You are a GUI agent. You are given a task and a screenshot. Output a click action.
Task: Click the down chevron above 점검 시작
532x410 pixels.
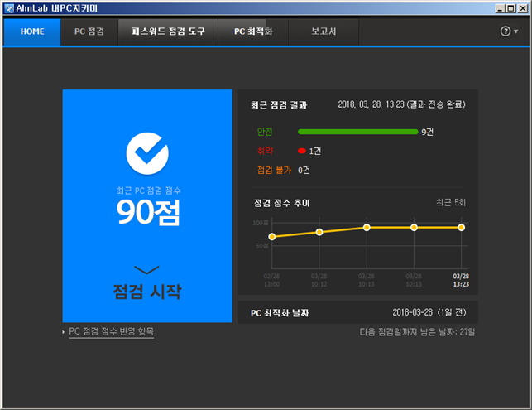coord(146,270)
